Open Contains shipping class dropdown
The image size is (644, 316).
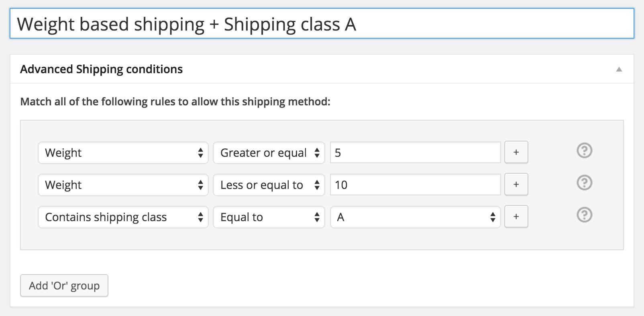(x=123, y=217)
